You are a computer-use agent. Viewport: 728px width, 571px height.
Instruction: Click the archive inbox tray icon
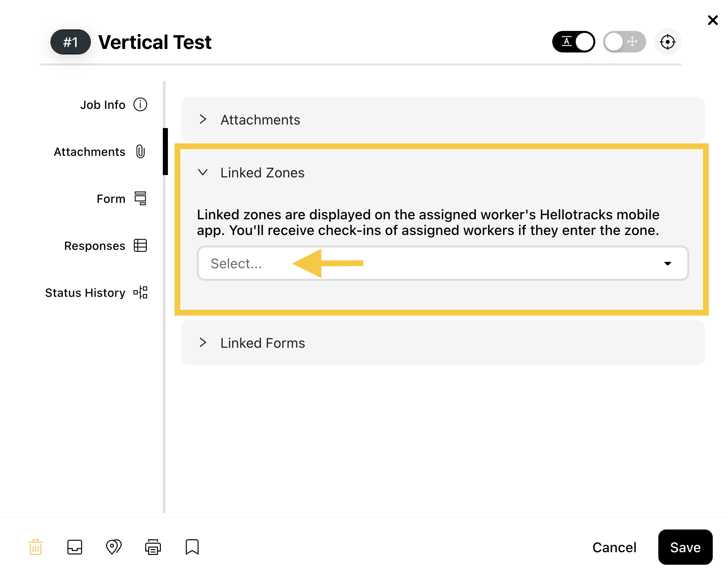pos(75,547)
